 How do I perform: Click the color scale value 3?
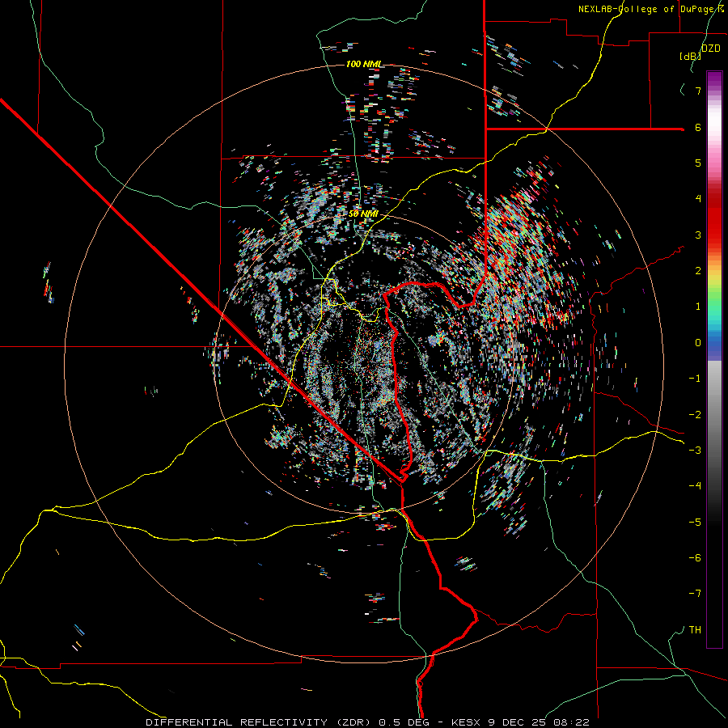coord(698,235)
